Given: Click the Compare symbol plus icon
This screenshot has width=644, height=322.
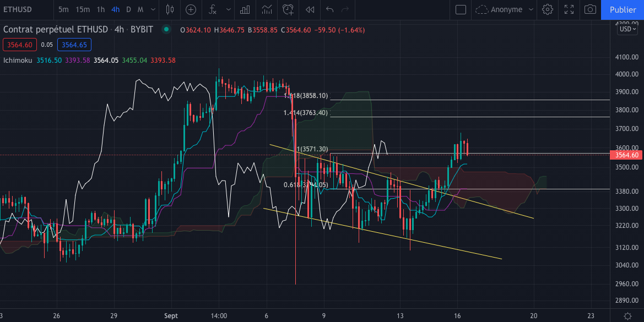Looking at the screenshot, I should tap(190, 9).
